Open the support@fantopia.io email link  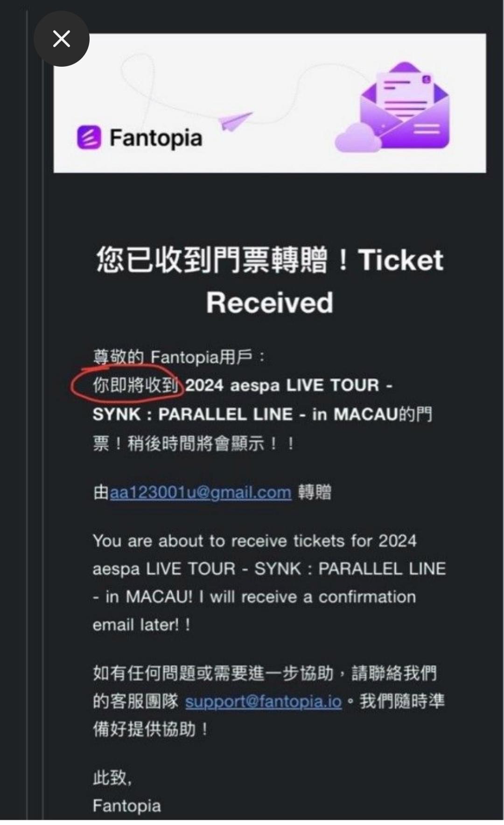click(x=263, y=701)
